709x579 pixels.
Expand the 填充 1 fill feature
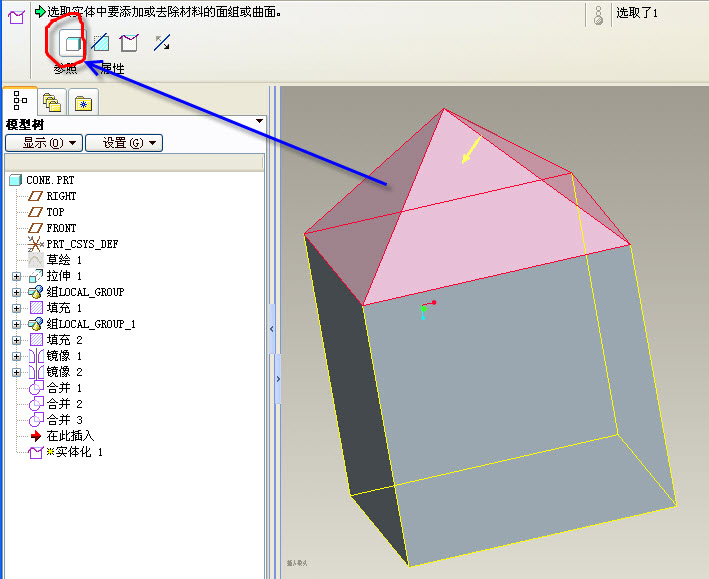pos(16,308)
